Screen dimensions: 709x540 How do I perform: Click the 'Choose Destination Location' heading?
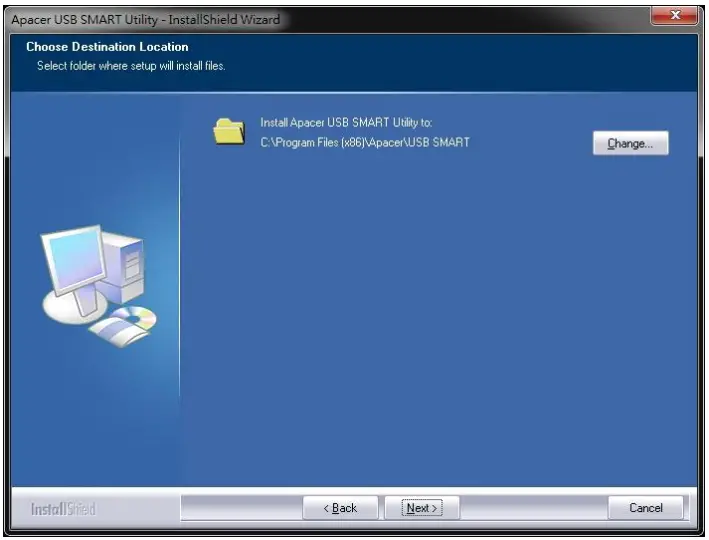pyautogui.click(x=107, y=47)
